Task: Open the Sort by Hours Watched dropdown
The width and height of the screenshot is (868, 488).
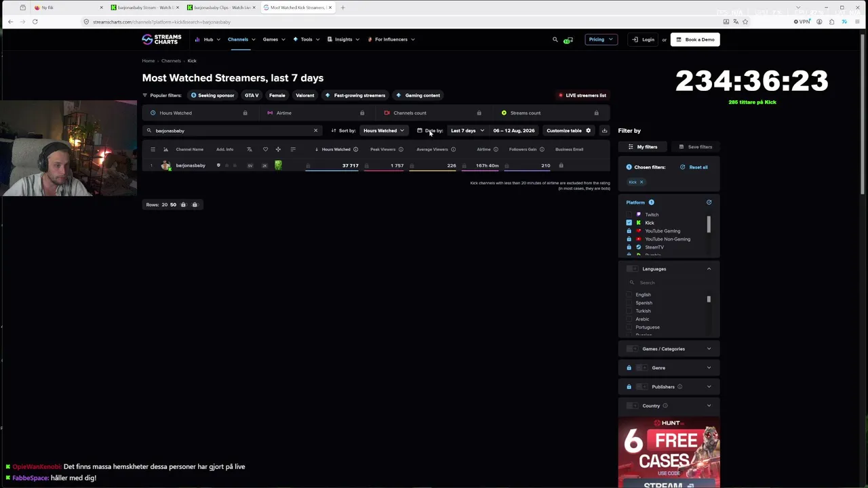Action: (x=384, y=130)
